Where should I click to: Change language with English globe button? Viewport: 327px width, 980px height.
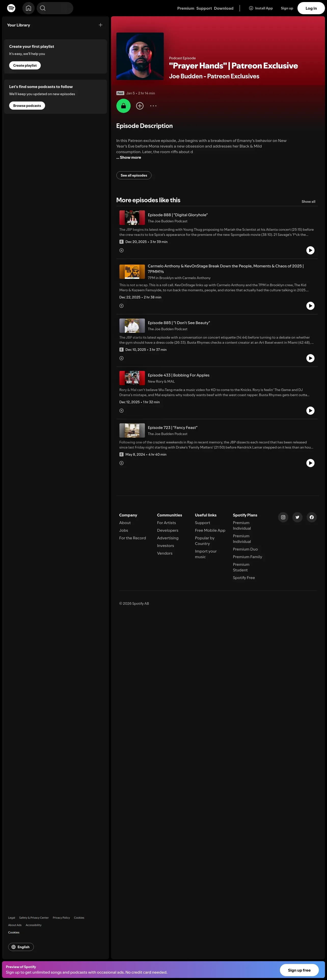[21, 947]
